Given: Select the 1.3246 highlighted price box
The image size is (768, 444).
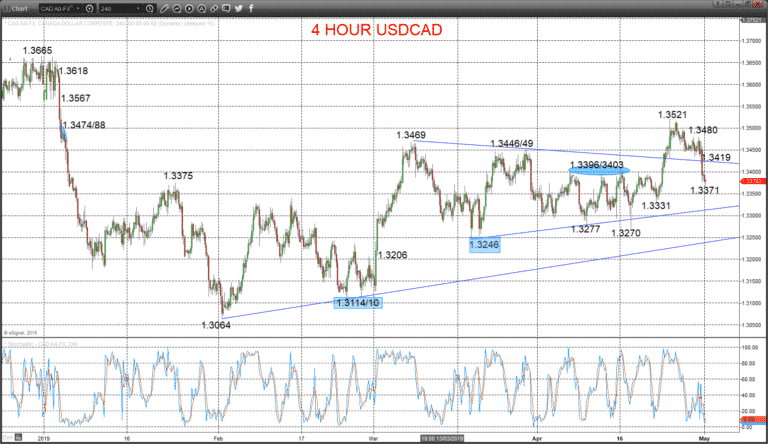Looking at the screenshot, I should [x=484, y=245].
